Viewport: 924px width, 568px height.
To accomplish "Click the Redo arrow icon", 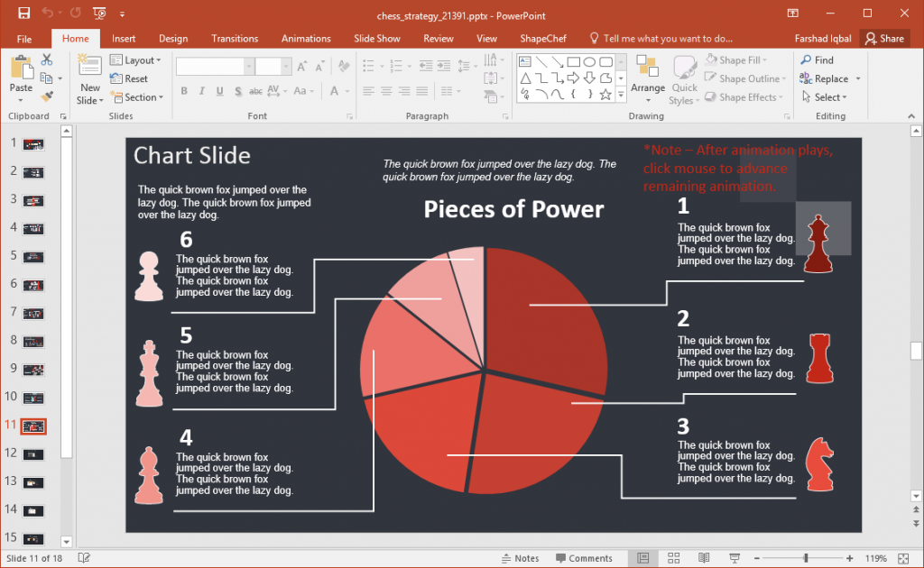I will [76, 13].
